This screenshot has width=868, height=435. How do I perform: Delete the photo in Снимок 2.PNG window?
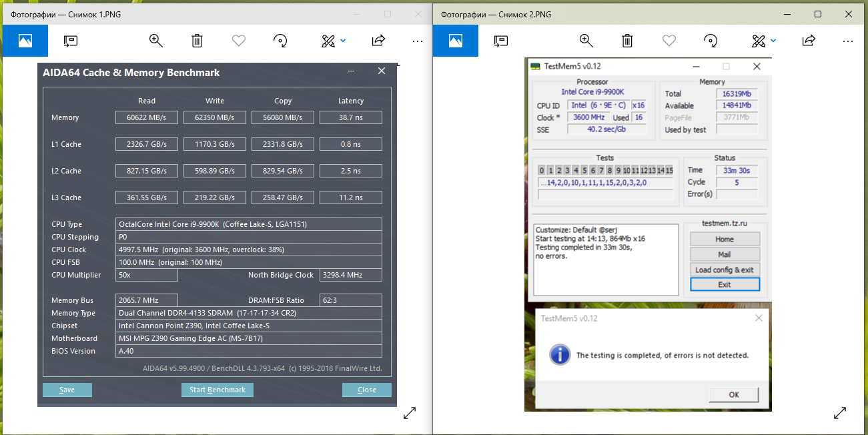tap(627, 41)
